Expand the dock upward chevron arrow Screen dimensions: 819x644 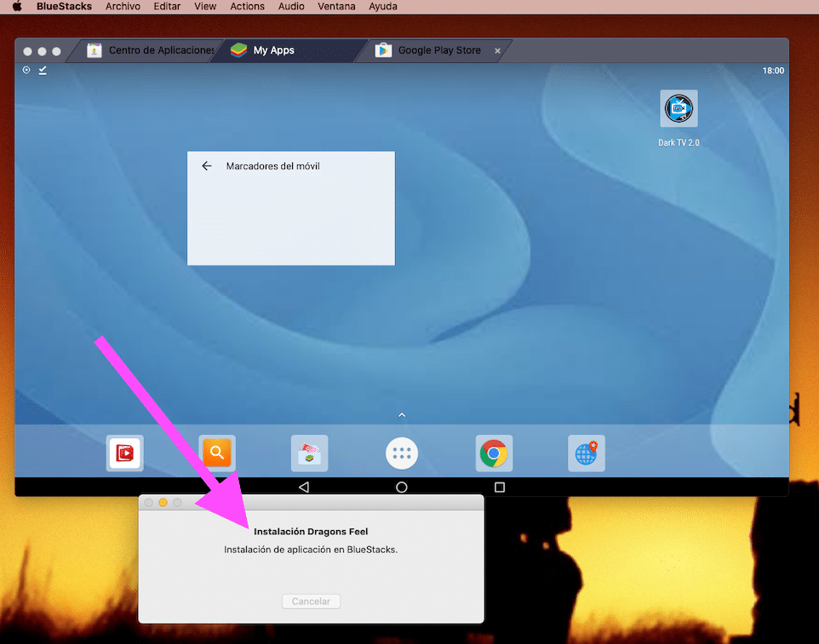pyautogui.click(x=401, y=415)
